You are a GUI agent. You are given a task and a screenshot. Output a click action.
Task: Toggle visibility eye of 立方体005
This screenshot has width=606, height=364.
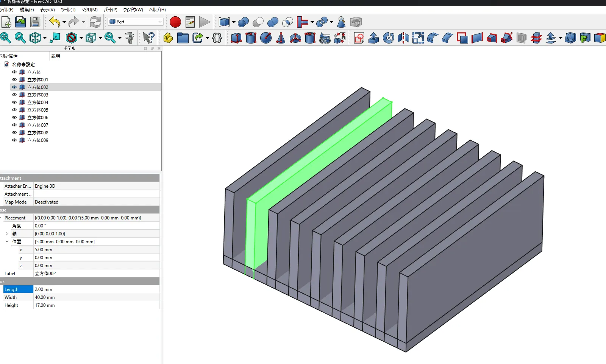pos(14,110)
